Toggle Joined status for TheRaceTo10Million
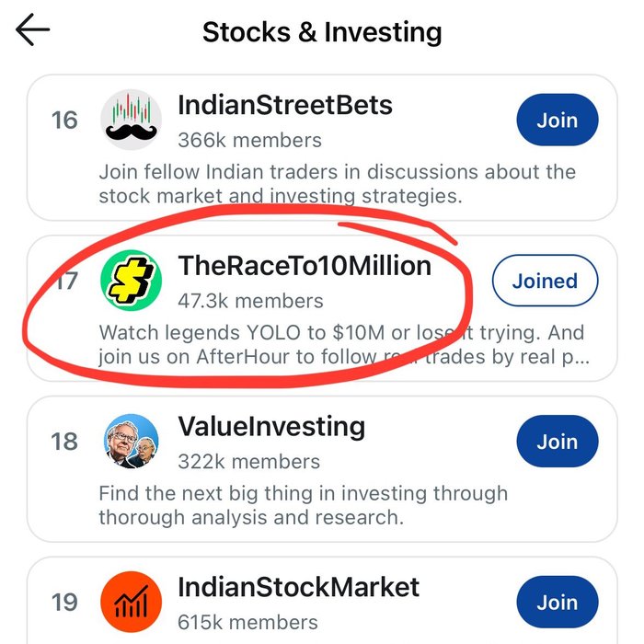The width and height of the screenshot is (644, 644). coord(545,282)
